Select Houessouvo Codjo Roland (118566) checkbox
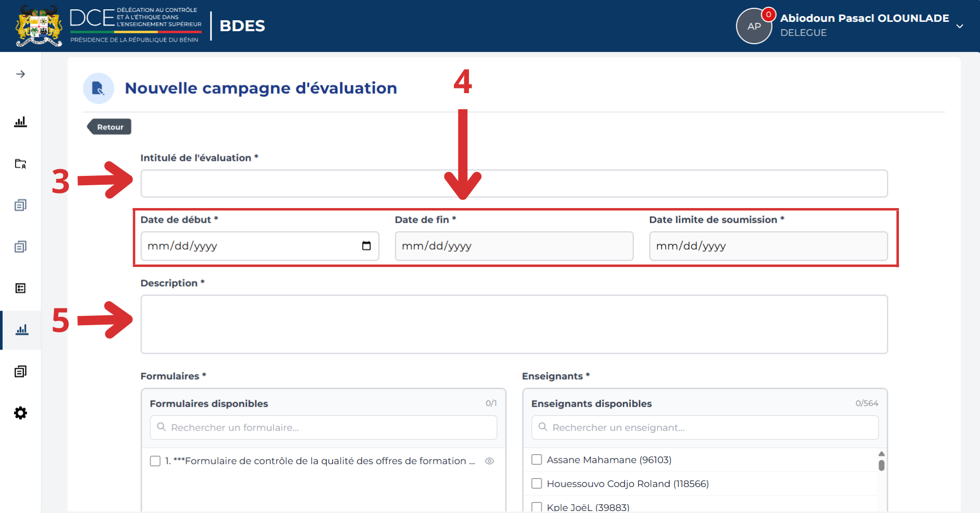 tap(537, 483)
